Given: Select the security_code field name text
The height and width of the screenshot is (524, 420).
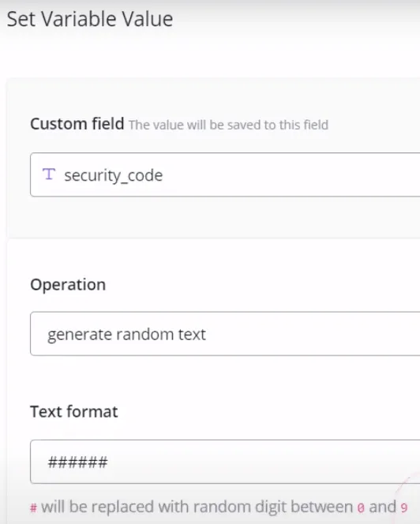Looking at the screenshot, I should click(114, 176).
